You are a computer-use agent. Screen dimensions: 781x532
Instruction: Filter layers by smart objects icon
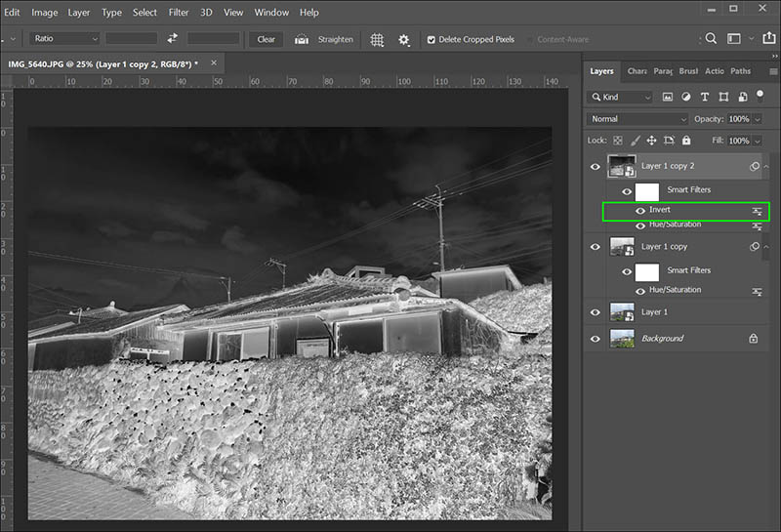point(742,97)
